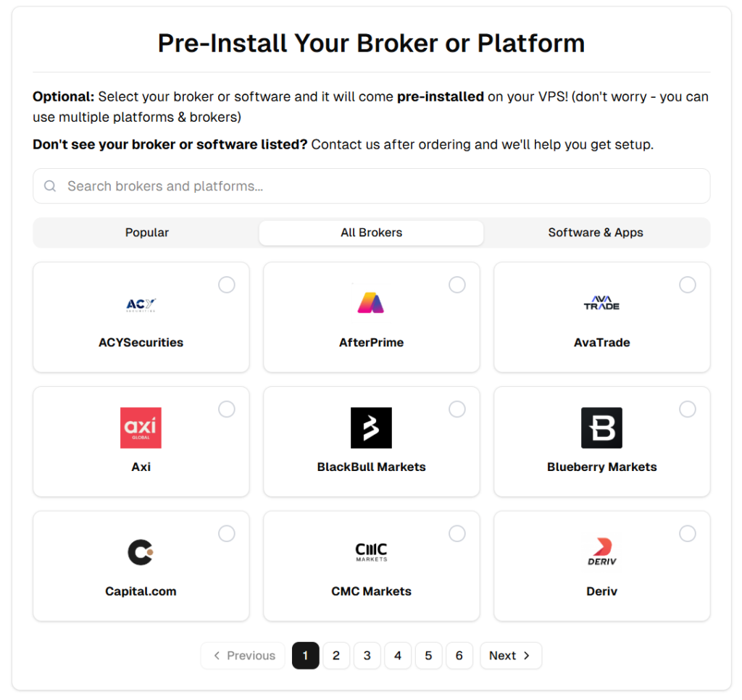
Task: Click the Blueberry Markets logo icon
Action: coord(601,428)
